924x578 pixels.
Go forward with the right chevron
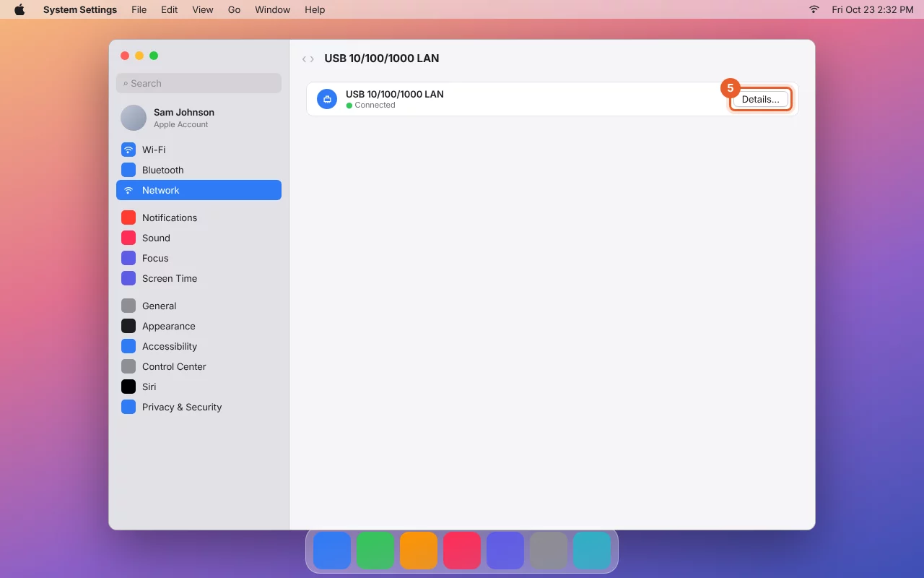click(312, 59)
